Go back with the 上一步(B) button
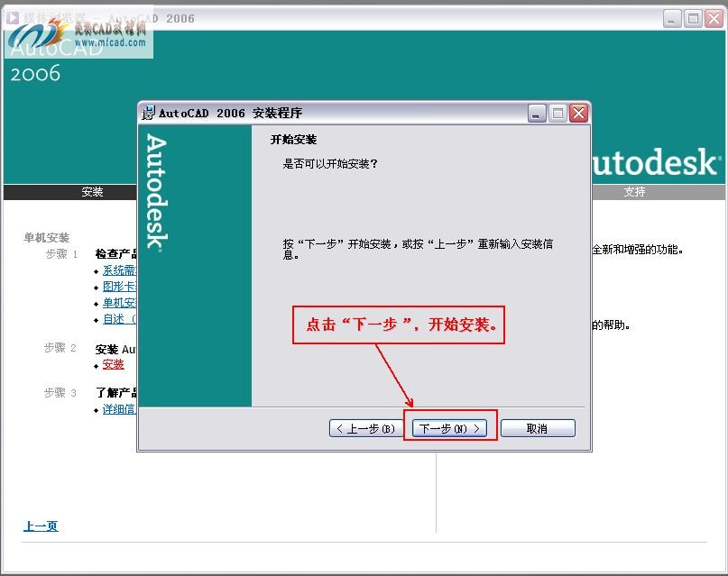Screen dimensions: 728x576 click(366, 428)
